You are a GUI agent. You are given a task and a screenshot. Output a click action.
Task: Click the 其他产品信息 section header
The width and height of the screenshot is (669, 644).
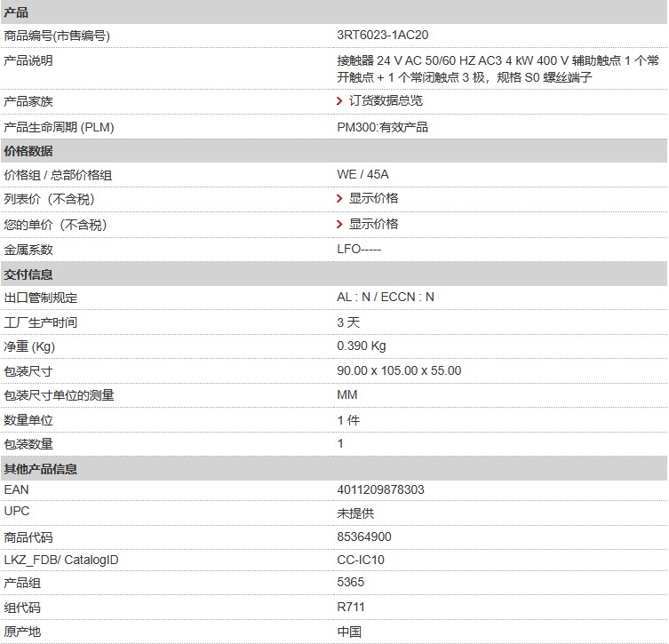click(40, 469)
